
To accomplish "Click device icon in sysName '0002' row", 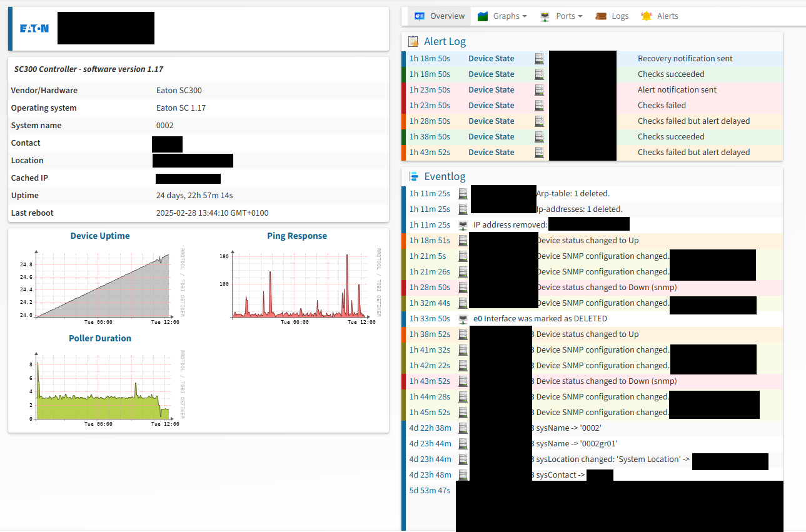I will pos(463,428).
